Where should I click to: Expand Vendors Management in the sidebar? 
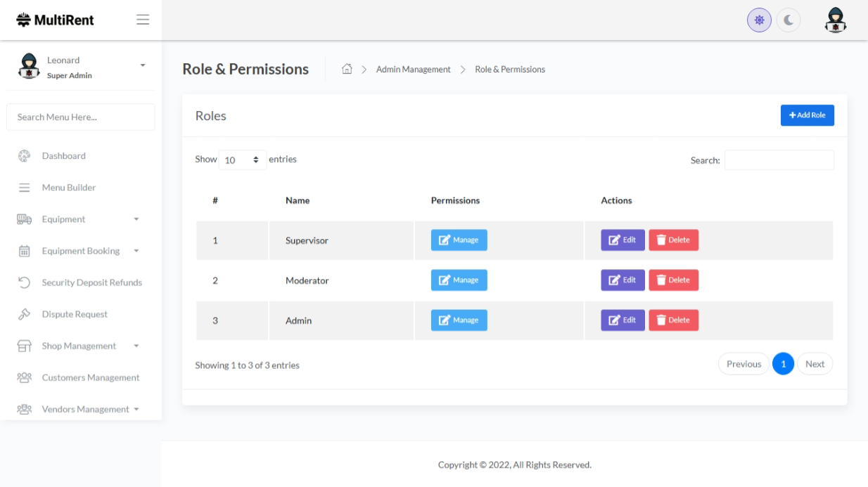(x=136, y=409)
